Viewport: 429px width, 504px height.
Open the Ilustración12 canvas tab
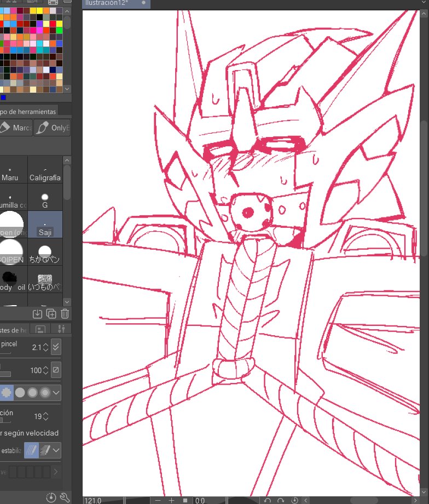point(116,3)
